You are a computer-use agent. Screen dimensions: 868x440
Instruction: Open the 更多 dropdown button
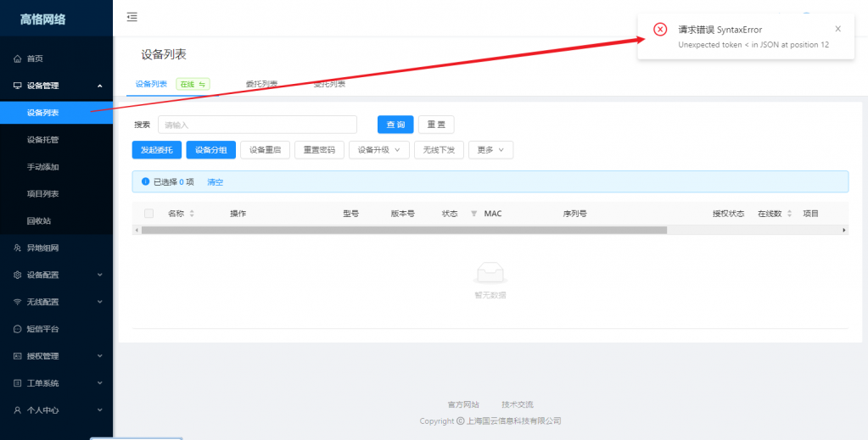[490, 150]
